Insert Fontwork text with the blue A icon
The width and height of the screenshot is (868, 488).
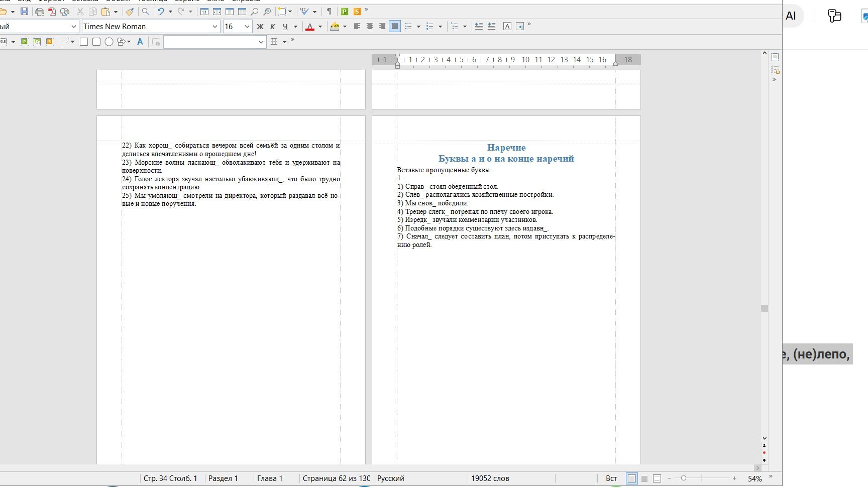(x=140, y=42)
